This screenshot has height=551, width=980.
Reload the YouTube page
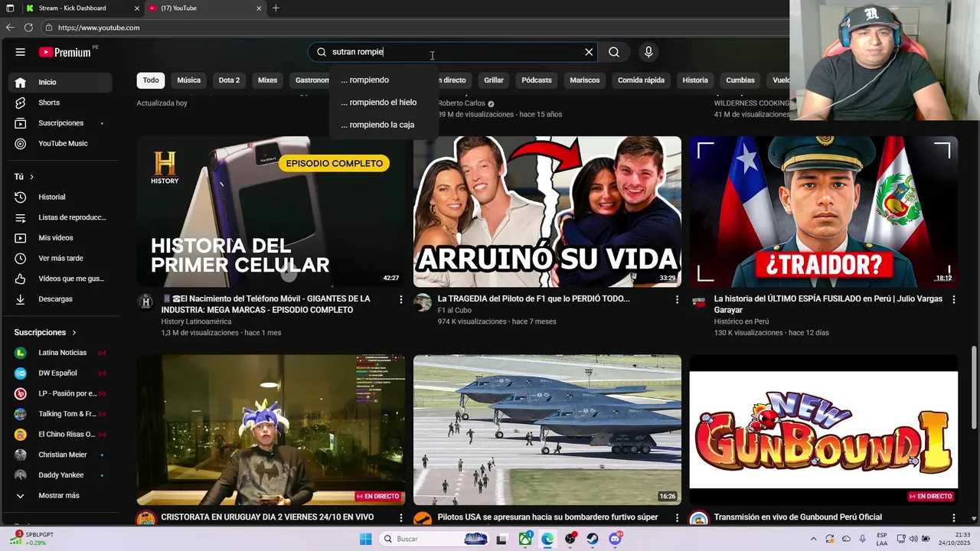coord(28,28)
